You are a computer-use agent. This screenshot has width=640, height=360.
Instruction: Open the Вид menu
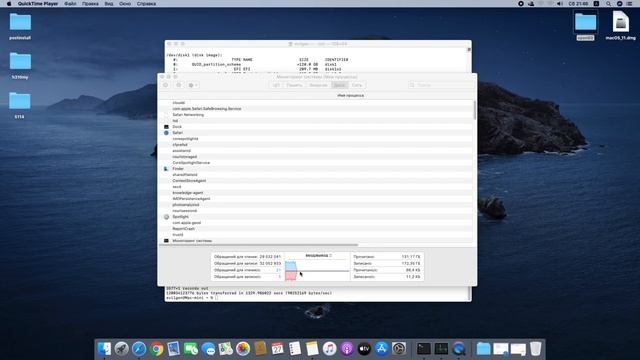pyautogui.click(x=109, y=4)
